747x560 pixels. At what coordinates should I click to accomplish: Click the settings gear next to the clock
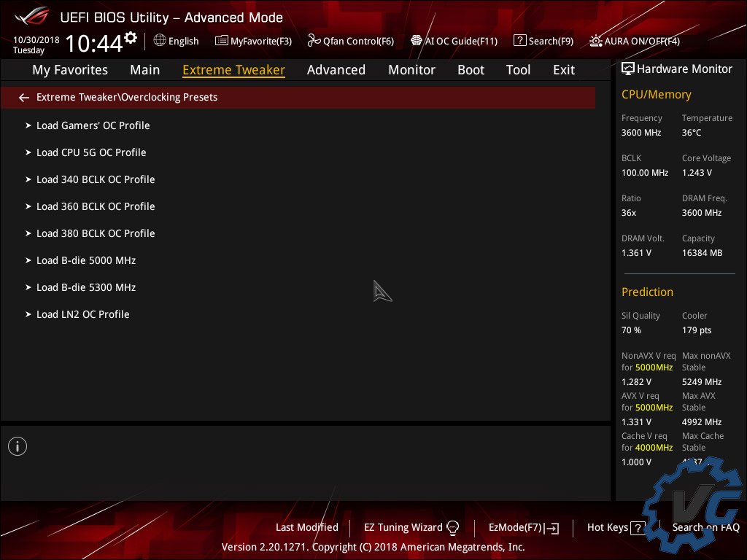131,37
